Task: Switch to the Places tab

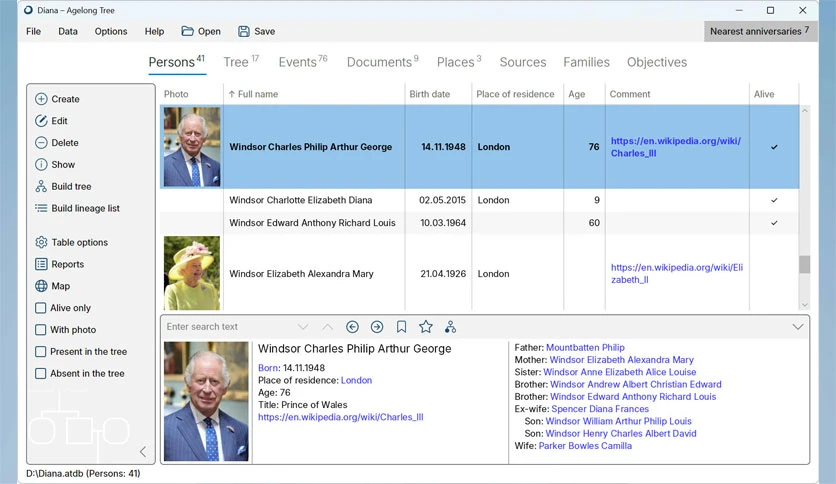Action: pyautogui.click(x=459, y=62)
